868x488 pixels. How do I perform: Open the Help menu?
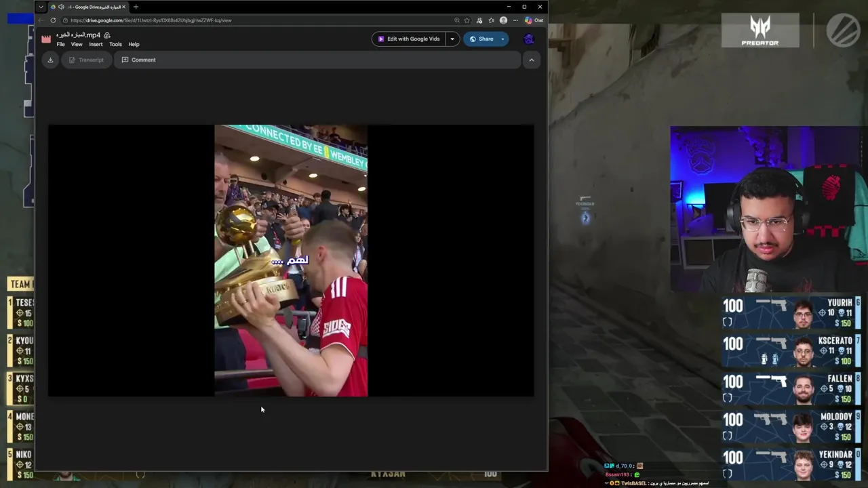click(x=134, y=45)
